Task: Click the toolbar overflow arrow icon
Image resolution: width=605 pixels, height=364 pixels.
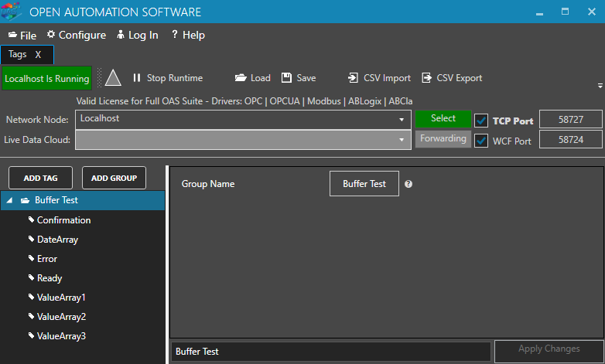Action: 600,86
